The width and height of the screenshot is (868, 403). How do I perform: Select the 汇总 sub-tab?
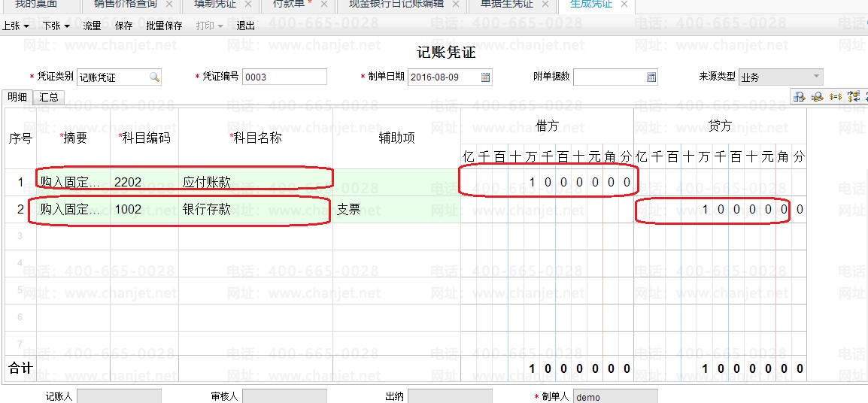click(x=49, y=97)
